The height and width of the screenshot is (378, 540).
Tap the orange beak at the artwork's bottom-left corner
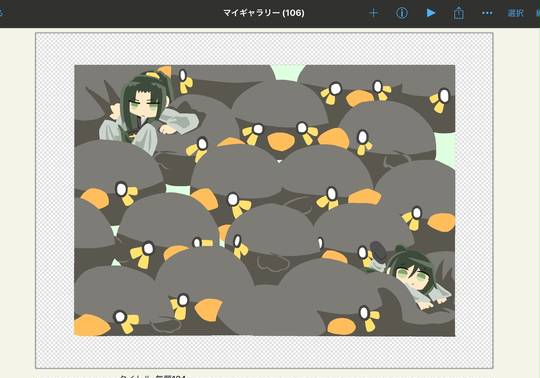90,325
